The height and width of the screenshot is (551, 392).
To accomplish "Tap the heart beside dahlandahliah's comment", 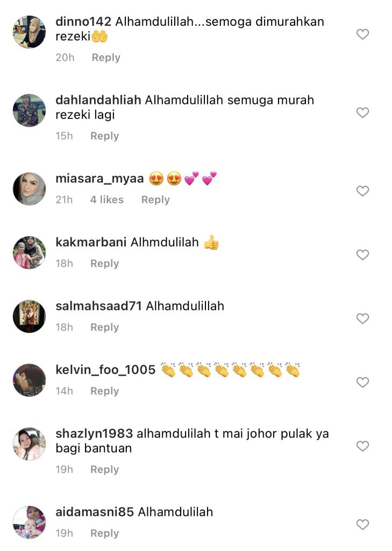I will point(362,112).
